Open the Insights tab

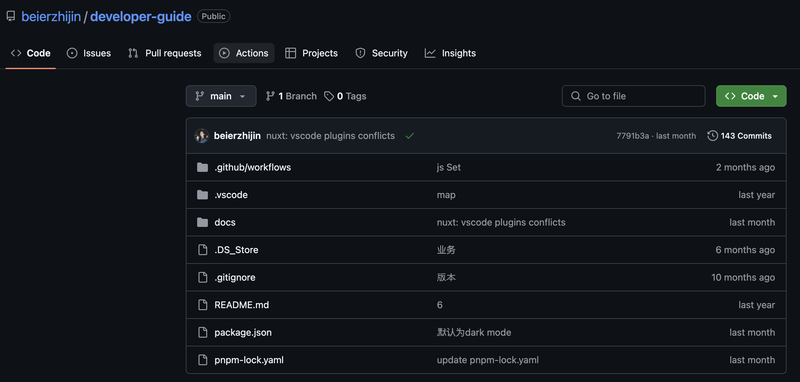pos(450,53)
